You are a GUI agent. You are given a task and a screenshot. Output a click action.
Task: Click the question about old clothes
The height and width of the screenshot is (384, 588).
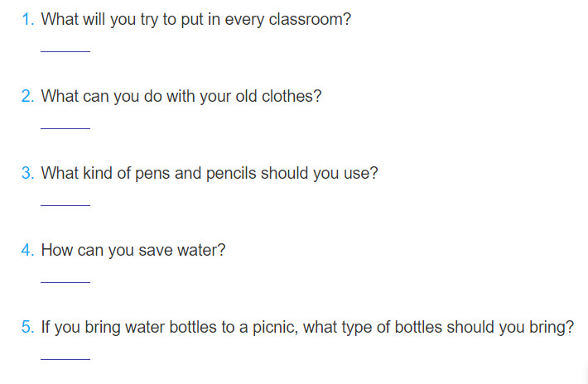[181, 97]
